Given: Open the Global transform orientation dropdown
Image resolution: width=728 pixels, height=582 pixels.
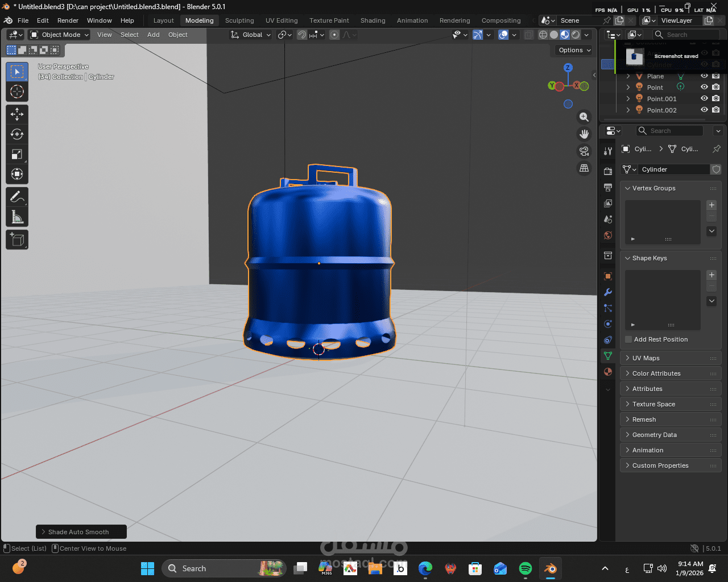Looking at the screenshot, I should [x=251, y=35].
